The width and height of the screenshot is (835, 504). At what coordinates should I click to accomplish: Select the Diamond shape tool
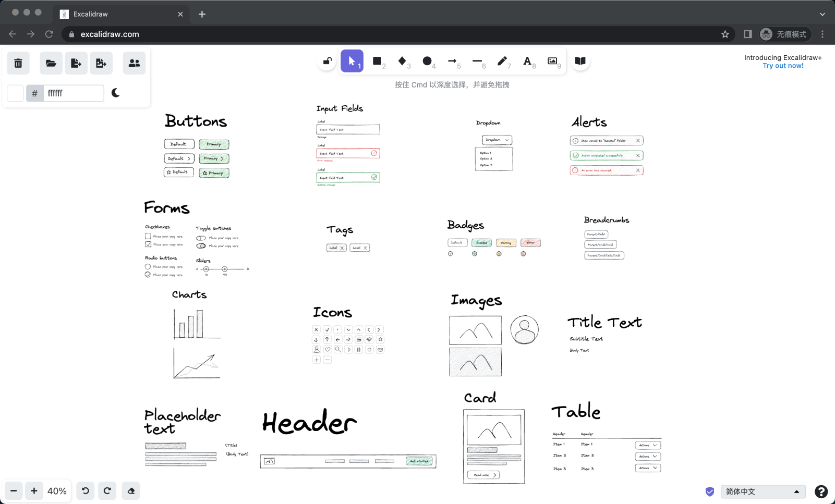(402, 61)
